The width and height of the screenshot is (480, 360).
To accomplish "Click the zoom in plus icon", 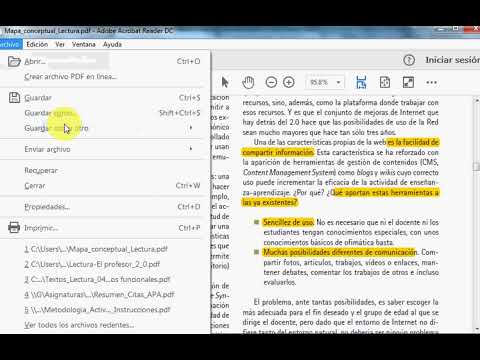I will 289,82.
